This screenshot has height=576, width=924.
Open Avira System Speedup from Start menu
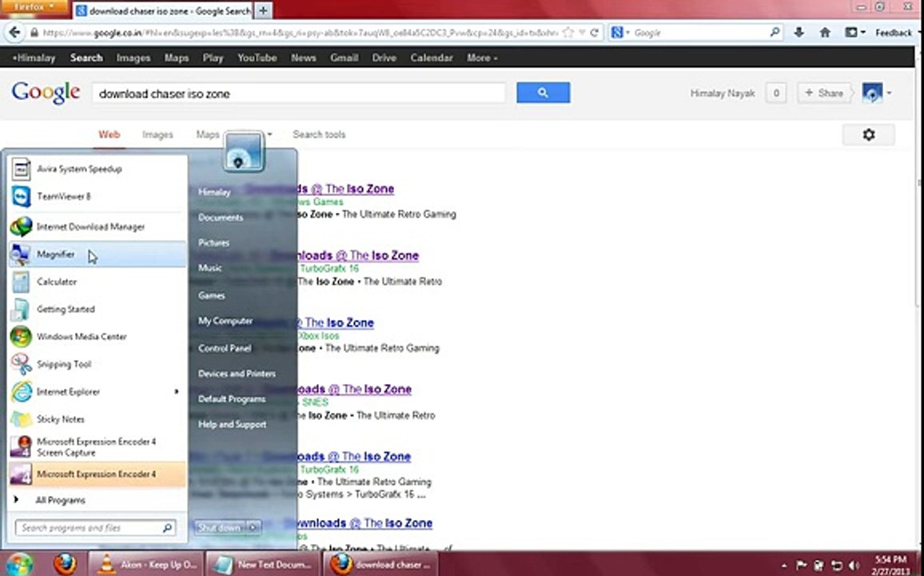98,170
